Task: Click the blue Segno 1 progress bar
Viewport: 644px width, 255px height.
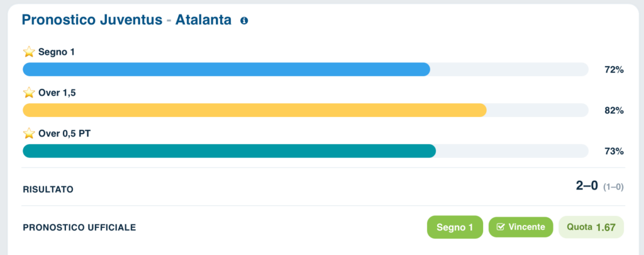Action: pyautogui.click(x=306, y=69)
